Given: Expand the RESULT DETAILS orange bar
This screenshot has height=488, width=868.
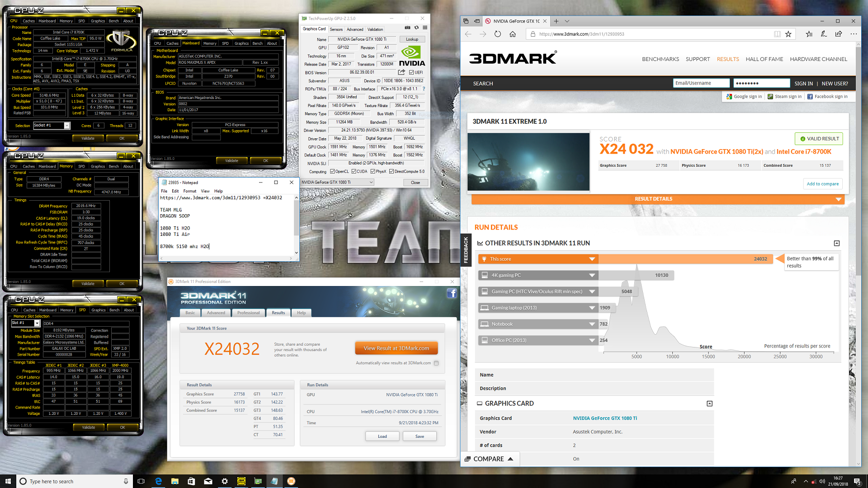Looking at the screenshot, I should click(658, 199).
